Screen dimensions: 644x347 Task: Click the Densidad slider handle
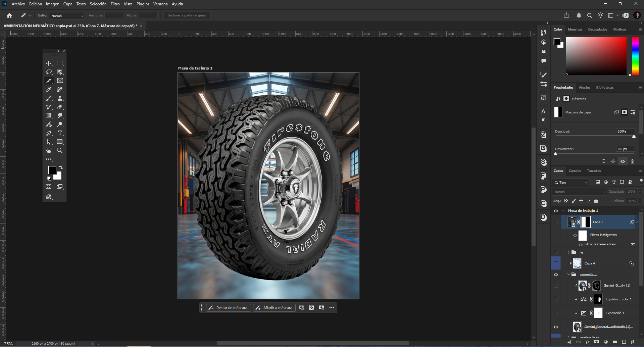click(x=634, y=136)
